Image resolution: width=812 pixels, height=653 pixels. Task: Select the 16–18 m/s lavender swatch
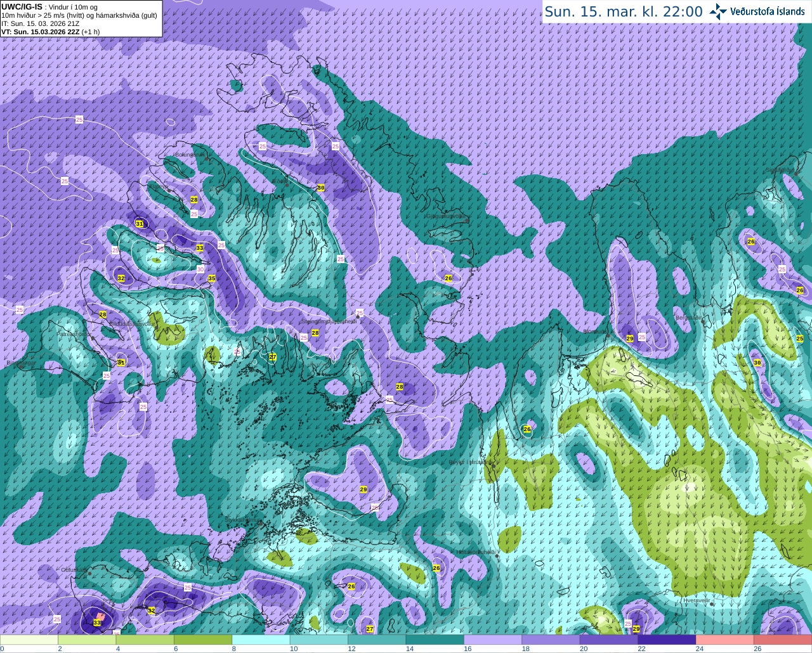click(493, 640)
